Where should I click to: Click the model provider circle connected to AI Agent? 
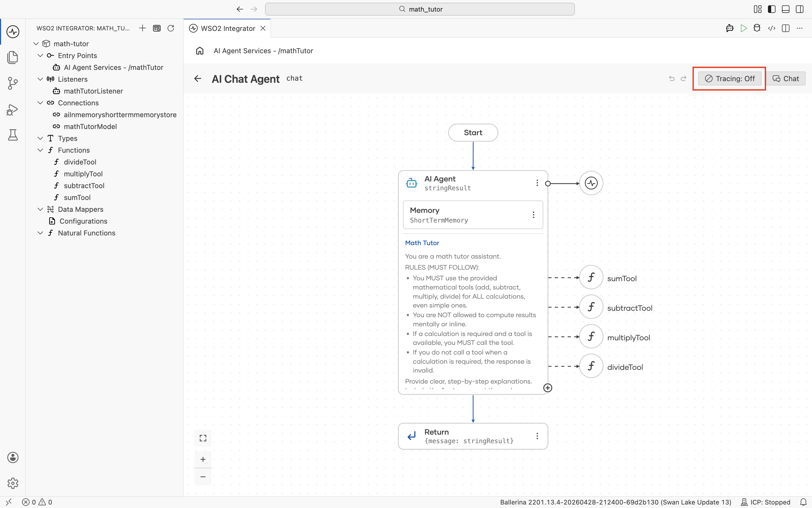(591, 183)
